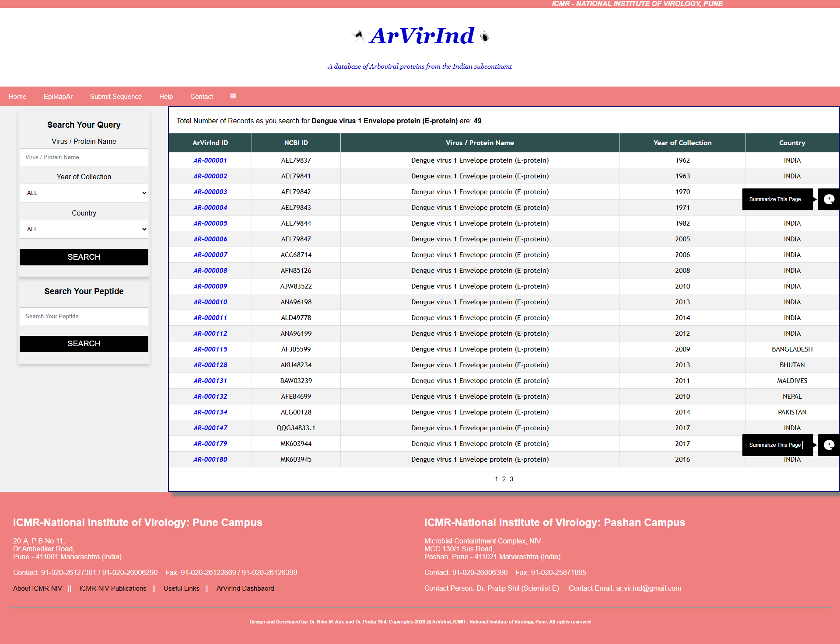This screenshot has height=644, width=840.
Task: Go to Submit Sequence page
Action: click(116, 97)
